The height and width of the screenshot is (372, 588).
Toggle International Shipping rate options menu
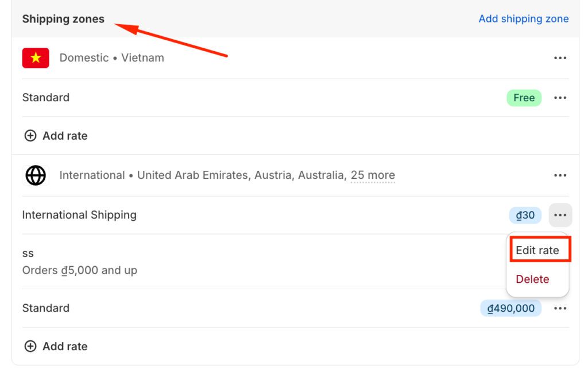(560, 215)
